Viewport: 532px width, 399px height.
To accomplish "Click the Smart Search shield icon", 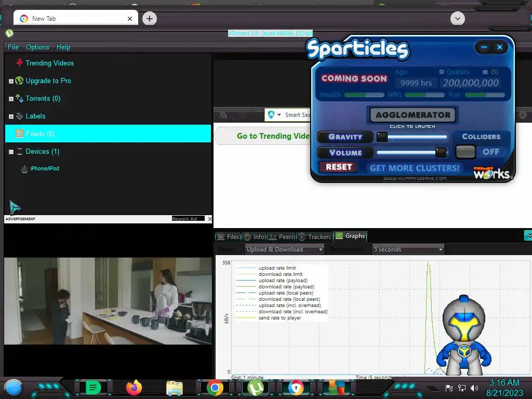I will point(271,115).
